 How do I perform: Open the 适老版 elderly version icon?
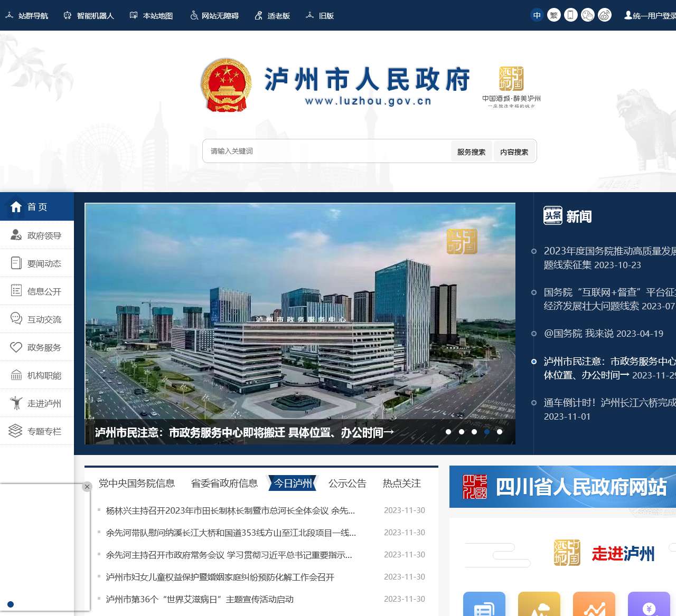point(258,15)
